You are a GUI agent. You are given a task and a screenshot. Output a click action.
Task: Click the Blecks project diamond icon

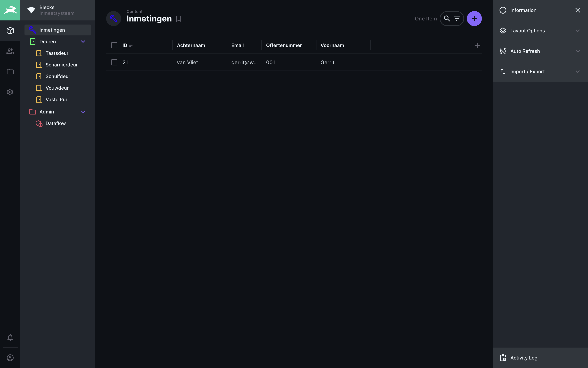click(31, 10)
